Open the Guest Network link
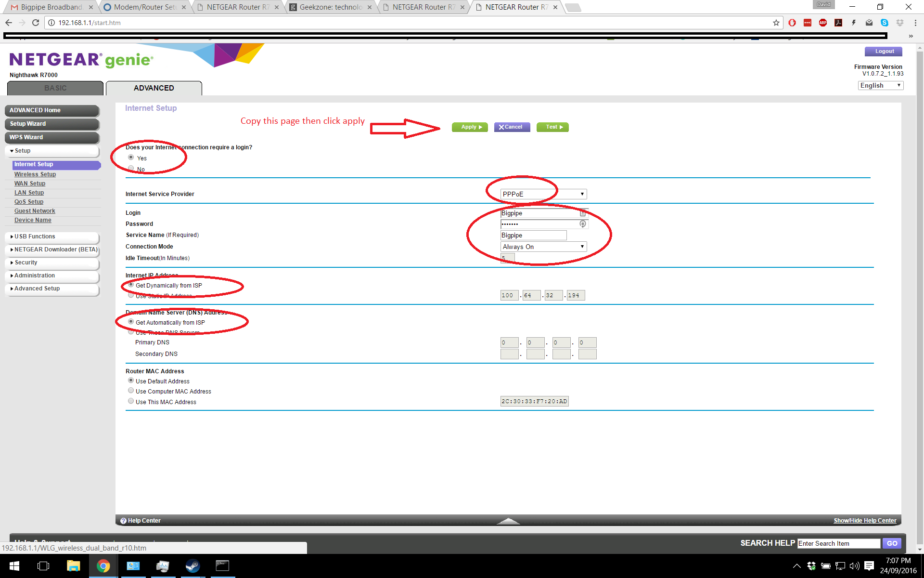 [35, 211]
